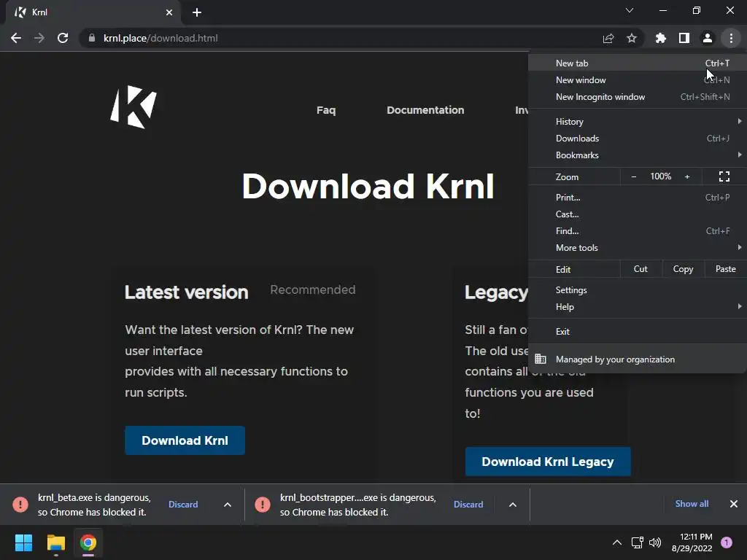Click warning icon for krnl_bootstrapper download
The width and height of the screenshot is (747, 560).
pos(263,505)
